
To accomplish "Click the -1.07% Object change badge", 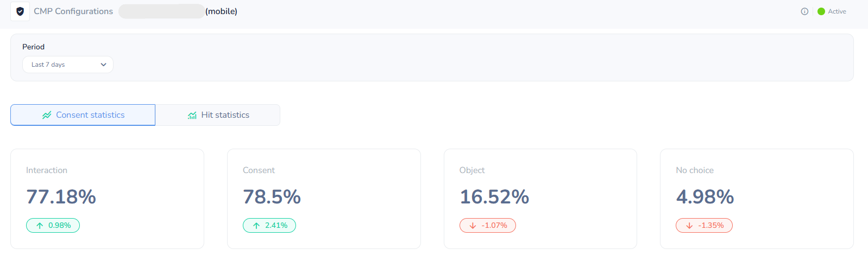I will [488, 226].
